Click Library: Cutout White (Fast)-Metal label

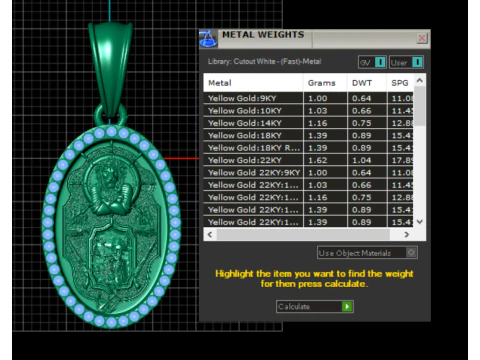tap(265, 62)
